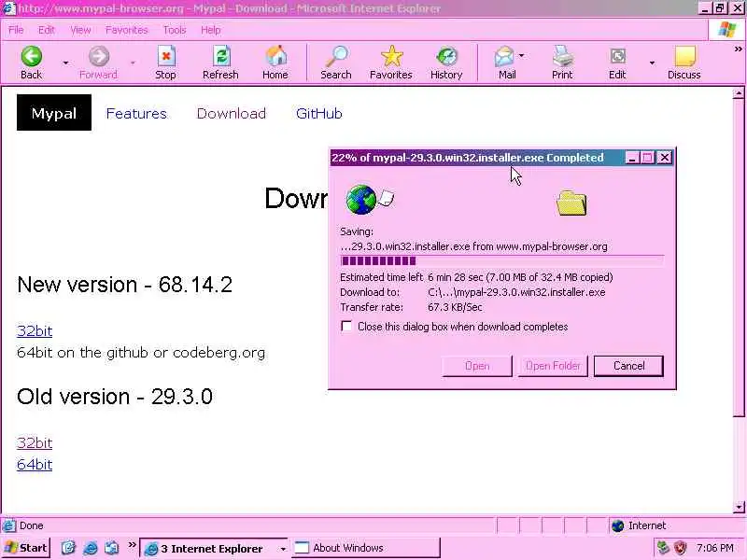
Task: Visit the GitHub link
Action: point(319,113)
